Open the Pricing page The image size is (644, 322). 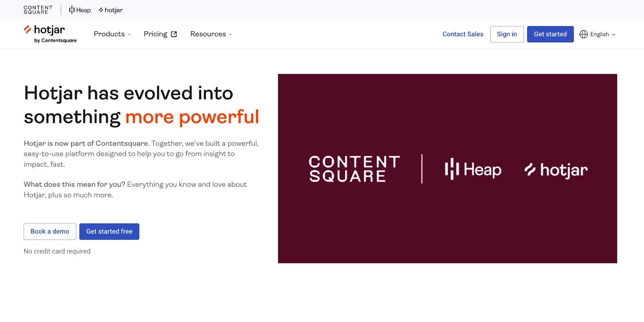click(x=160, y=34)
